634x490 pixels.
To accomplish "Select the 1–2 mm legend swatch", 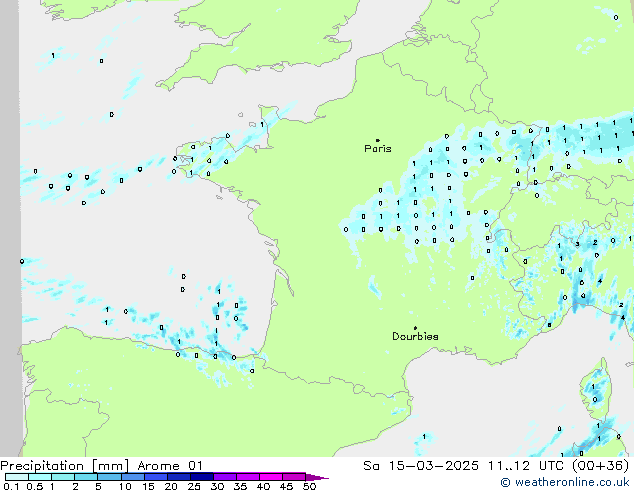I will tap(63, 477).
